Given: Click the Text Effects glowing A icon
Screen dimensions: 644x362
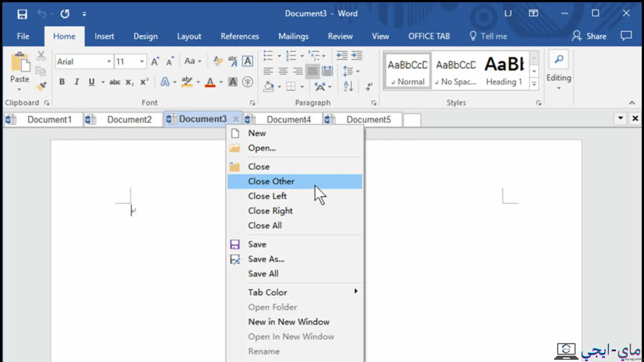Looking at the screenshot, I should (165, 82).
